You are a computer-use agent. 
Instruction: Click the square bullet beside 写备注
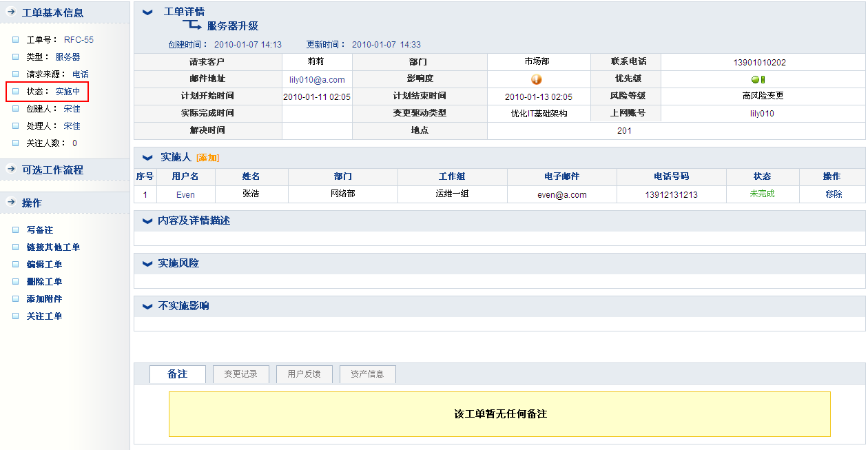pyautogui.click(x=16, y=230)
